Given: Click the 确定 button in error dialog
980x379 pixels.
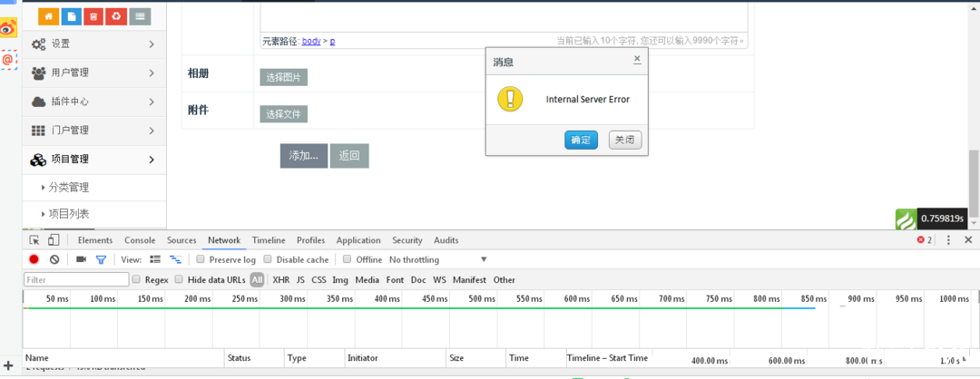Looking at the screenshot, I should 581,140.
